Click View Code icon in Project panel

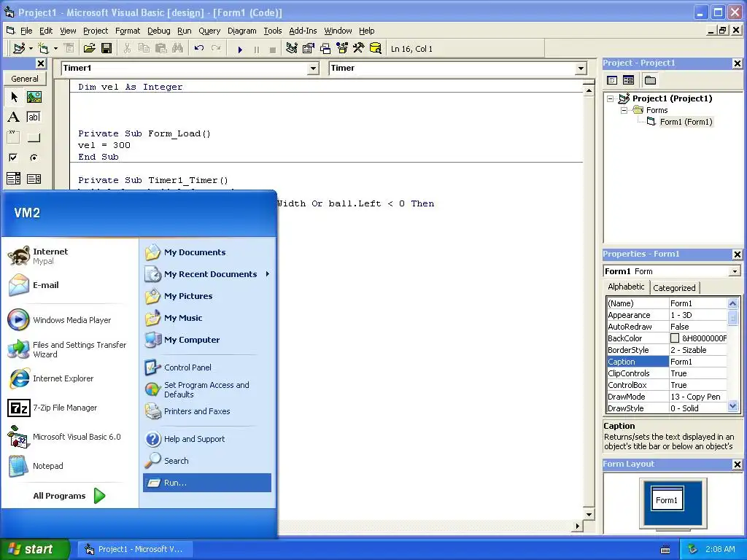(x=612, y=80)
